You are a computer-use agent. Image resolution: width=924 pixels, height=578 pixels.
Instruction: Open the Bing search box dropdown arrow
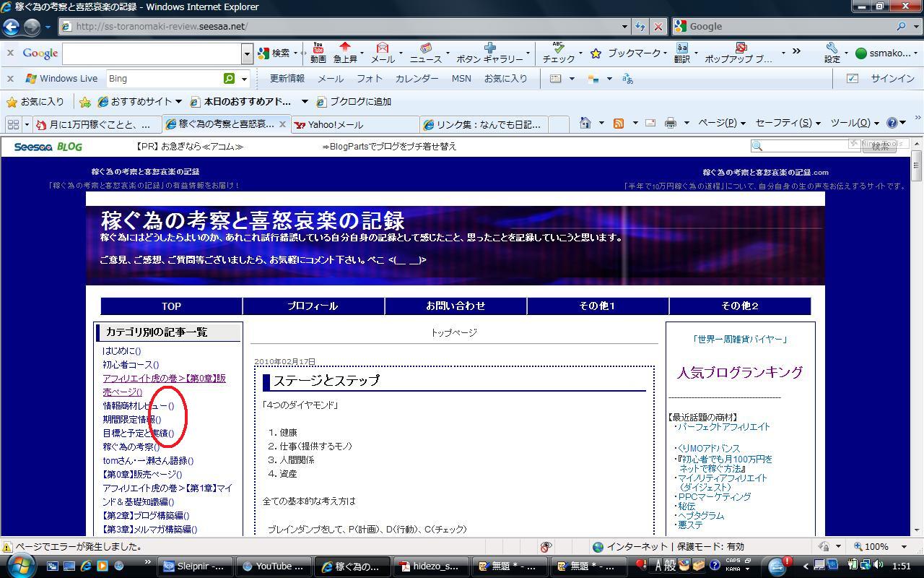coord(244,78)
